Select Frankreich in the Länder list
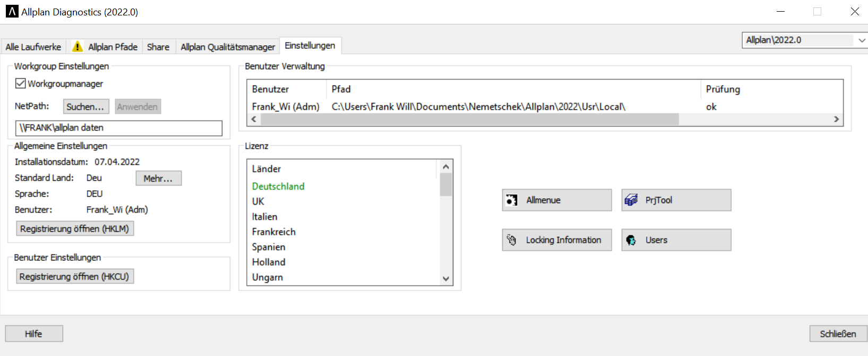Screen dimensions: 868x356 (x=274, y=232)
